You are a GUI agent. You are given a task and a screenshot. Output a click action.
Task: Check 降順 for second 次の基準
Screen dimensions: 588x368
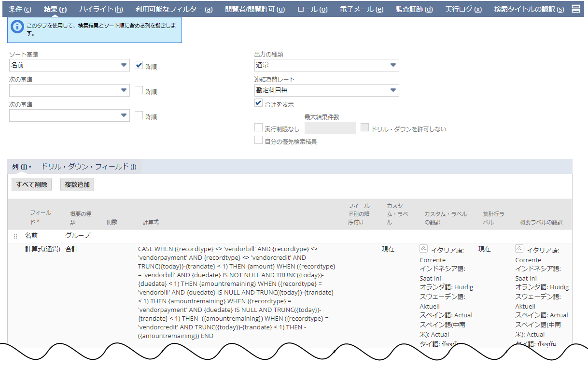[139, 115]
